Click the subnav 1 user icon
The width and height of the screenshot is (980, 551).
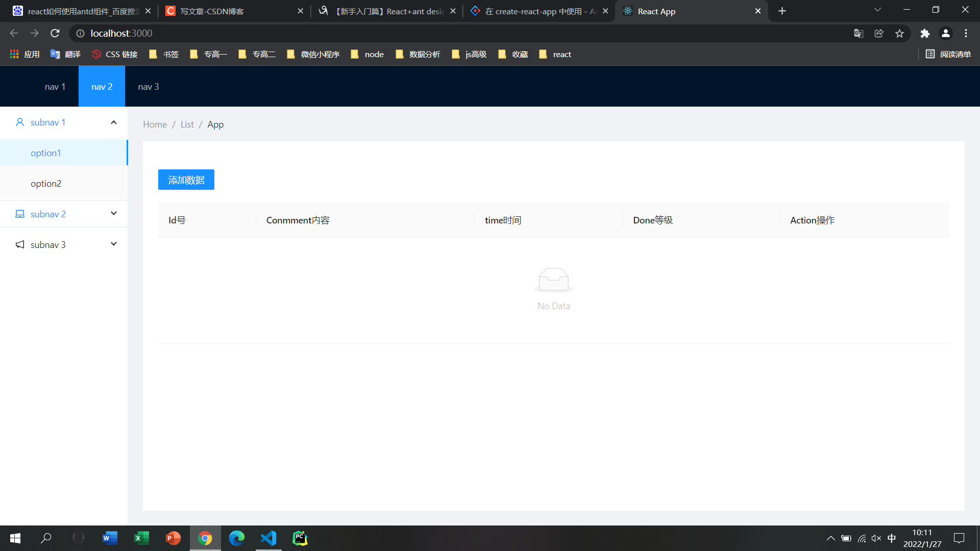pyautogui.click(x=20, y=122)
